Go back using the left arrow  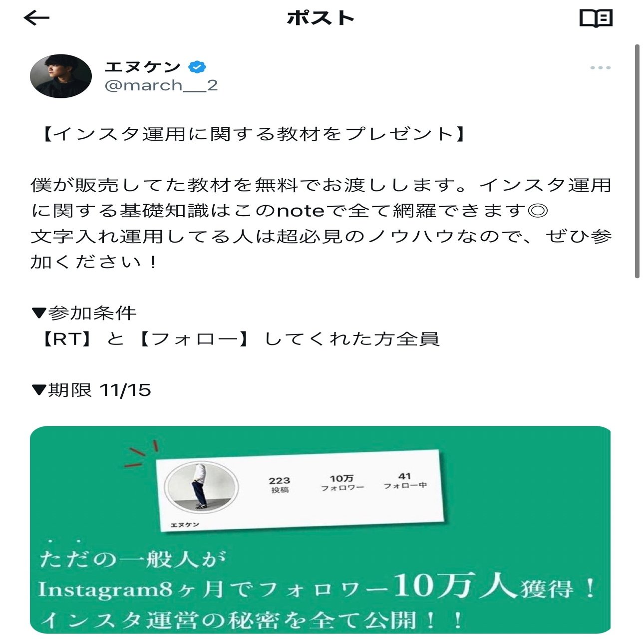(x=36, y=18)
